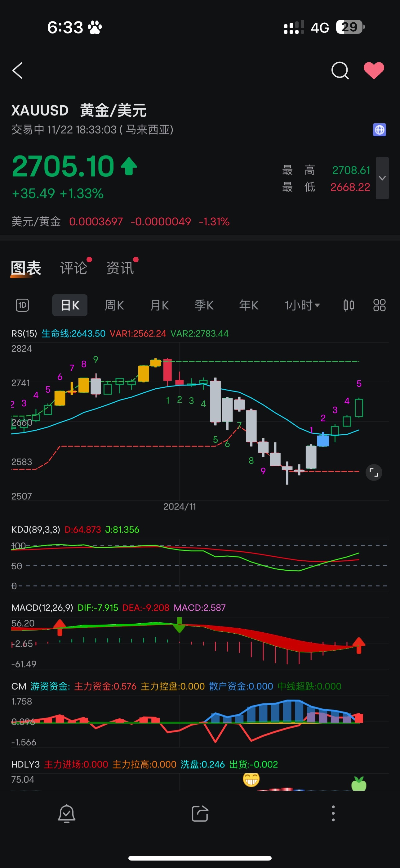Select the 周K period
The width and height of the screenshot is (400, 868).
pyautogui.click(x=114, y=305)
